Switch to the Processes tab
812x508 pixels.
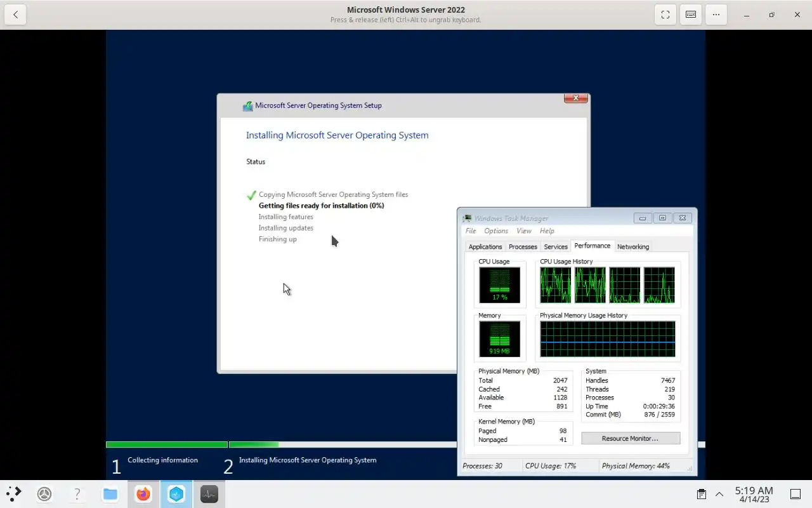coord(523,247)
